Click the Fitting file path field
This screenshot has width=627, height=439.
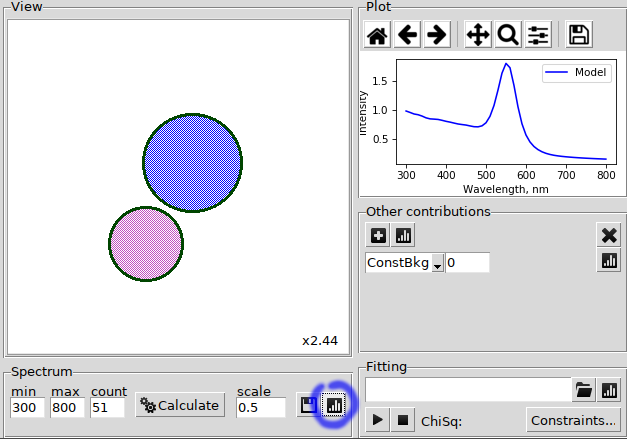click(x=468, y=390)
